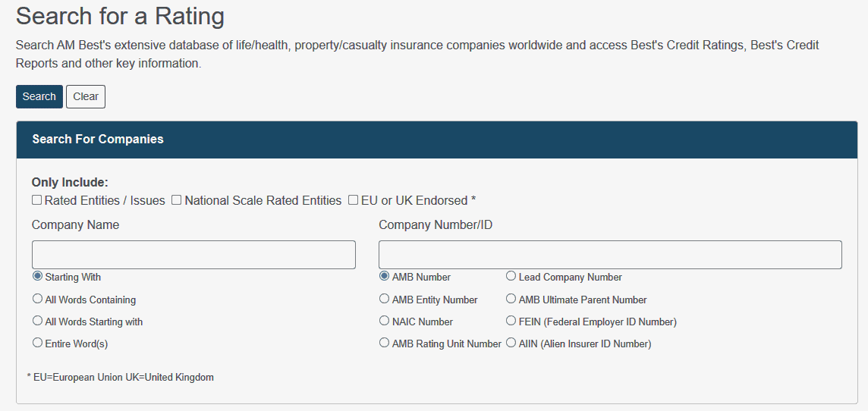Pick AMB Rating Unit Number option

385,344
